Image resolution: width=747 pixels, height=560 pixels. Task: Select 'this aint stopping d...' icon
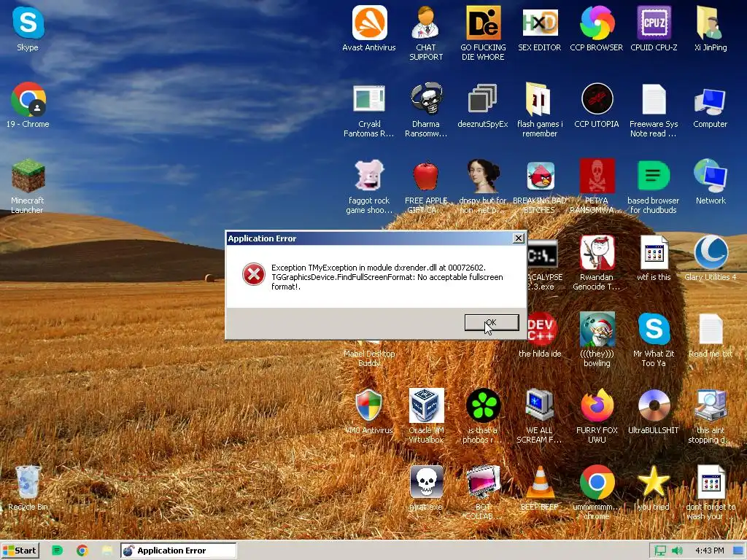tap(711, 405)
